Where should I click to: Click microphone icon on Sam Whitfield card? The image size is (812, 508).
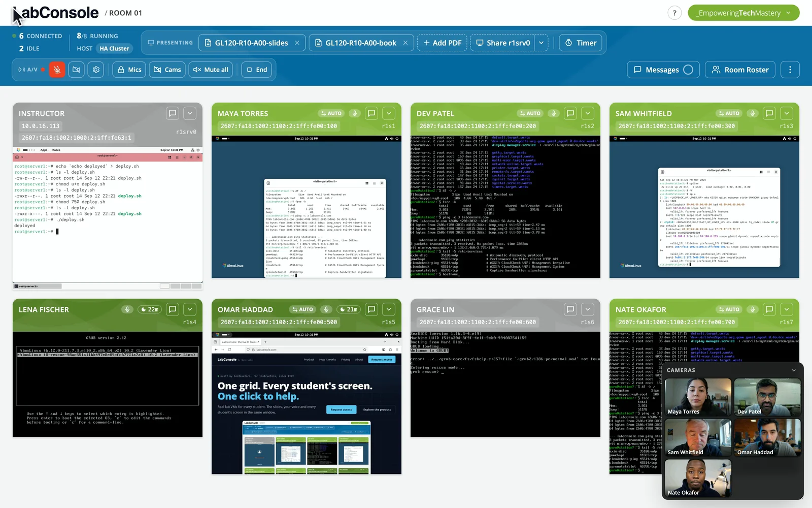(x=753, y=113)
